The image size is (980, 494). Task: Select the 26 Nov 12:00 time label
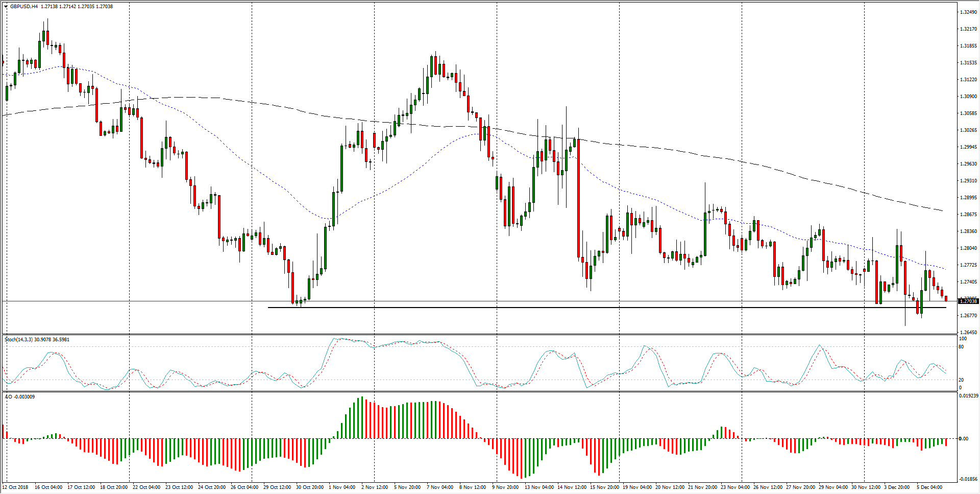click(x=767, y=487)
